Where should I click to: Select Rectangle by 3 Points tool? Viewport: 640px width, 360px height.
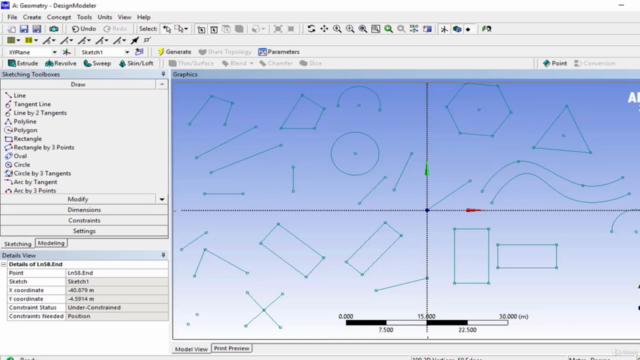tap(40, 147)
